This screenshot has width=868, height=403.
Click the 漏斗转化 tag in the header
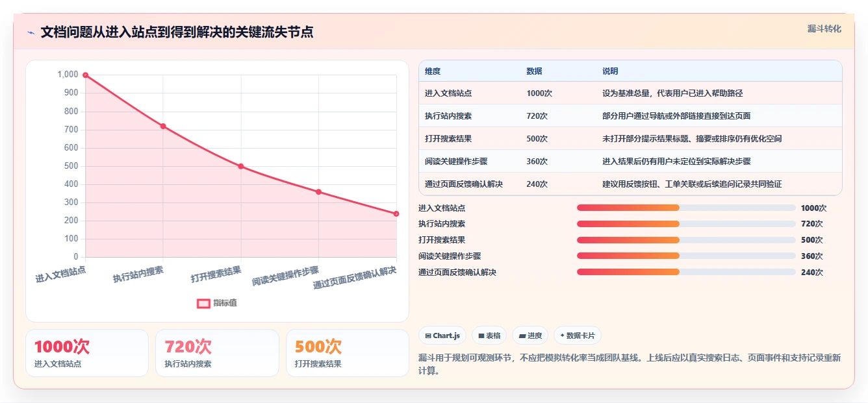tap(824, 29)
